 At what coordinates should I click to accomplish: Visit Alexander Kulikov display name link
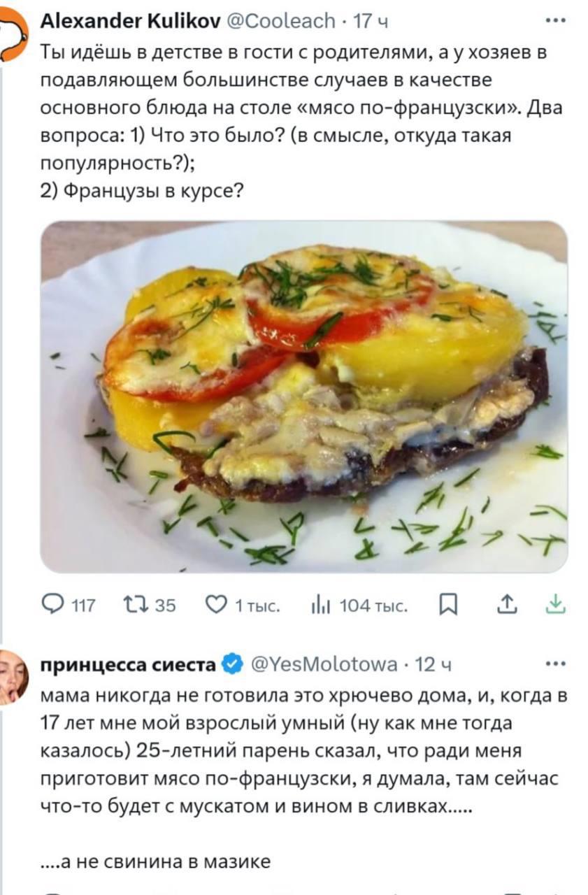pyautogui.click(x=131, y=22)
